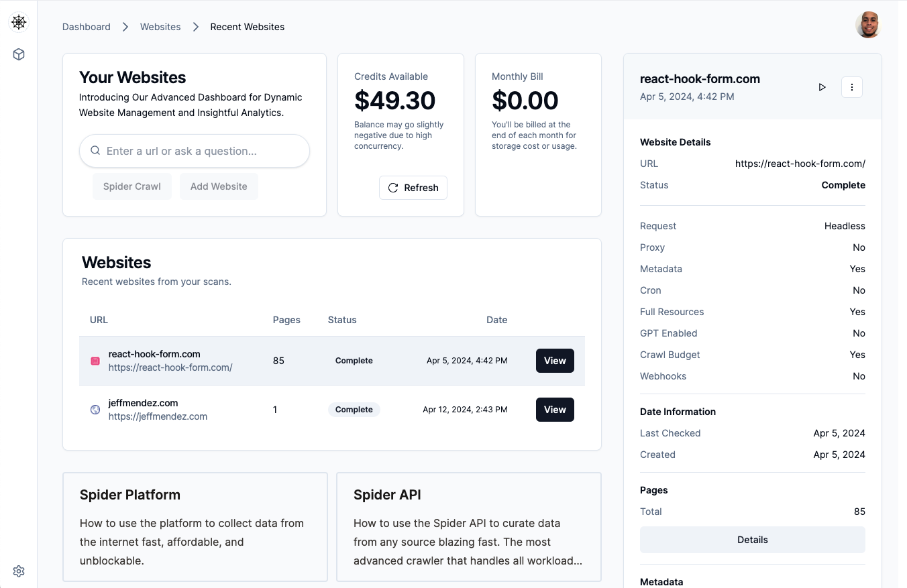Image resolution: width=907 pixels, height=588 pixels.
Task: Click the jeffmendez.com globe favicon
Action: click(95, 410)
